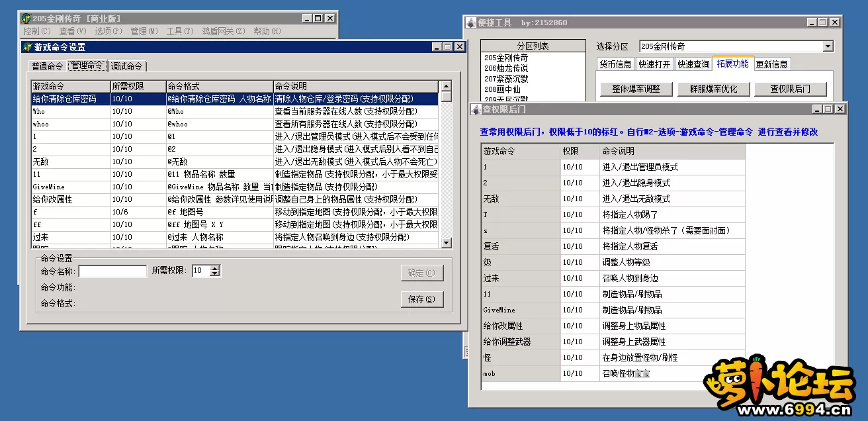Click the 所需权限 column header

click(138, 86)
